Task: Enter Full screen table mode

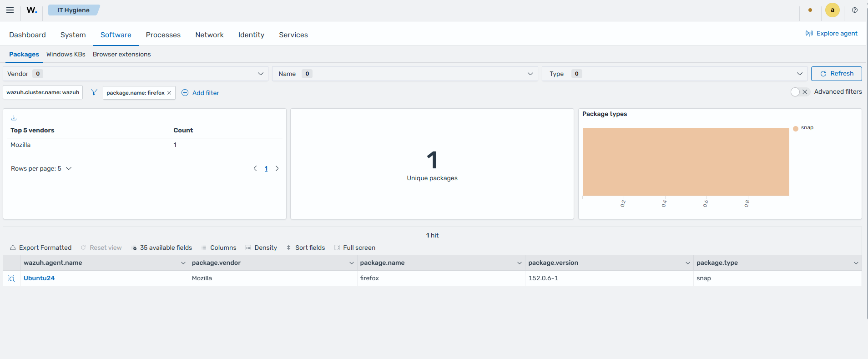Action: coord(354,248)
